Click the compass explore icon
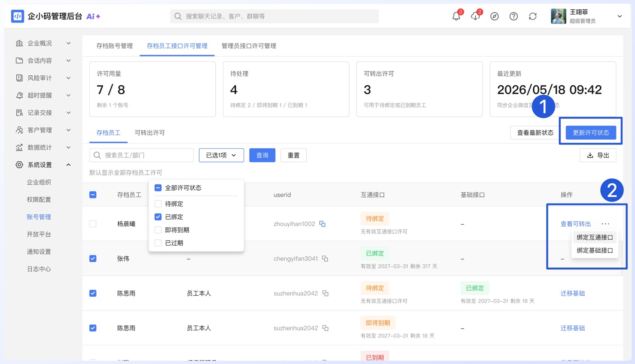 pos(494,17)
